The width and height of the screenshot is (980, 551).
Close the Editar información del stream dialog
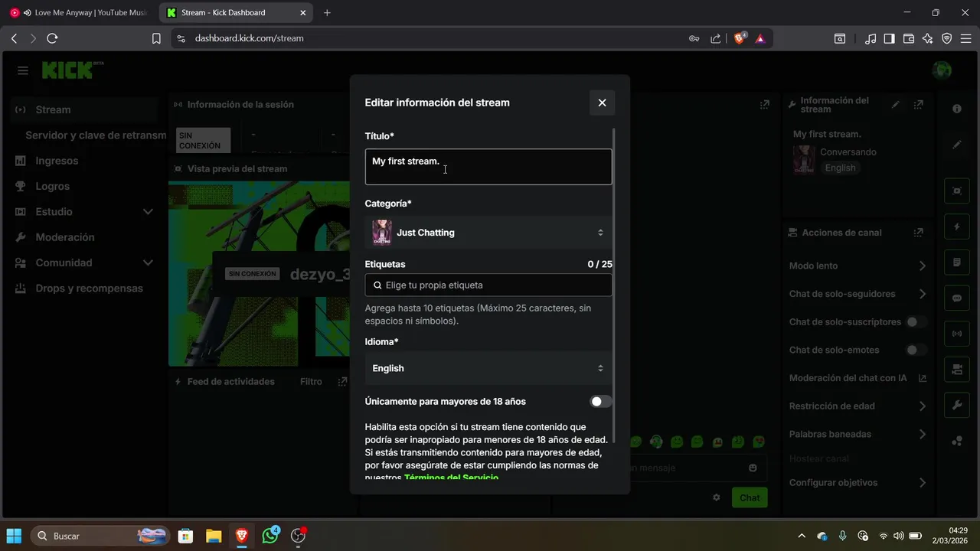pos(602,103)
